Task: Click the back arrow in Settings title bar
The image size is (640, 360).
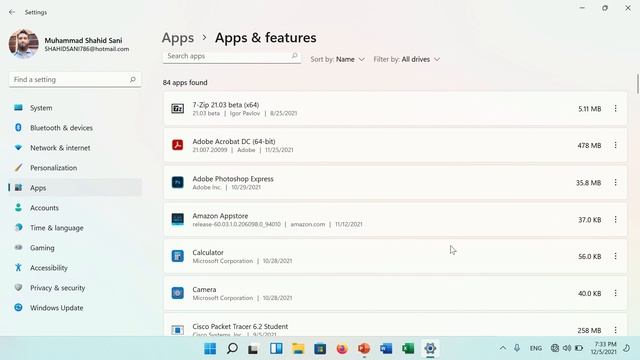Action: click(x=12, y=12)
